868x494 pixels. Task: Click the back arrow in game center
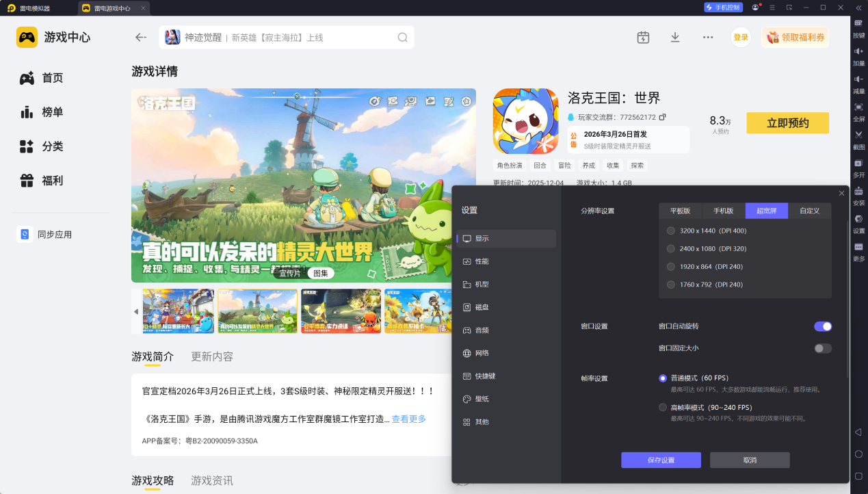141,38
